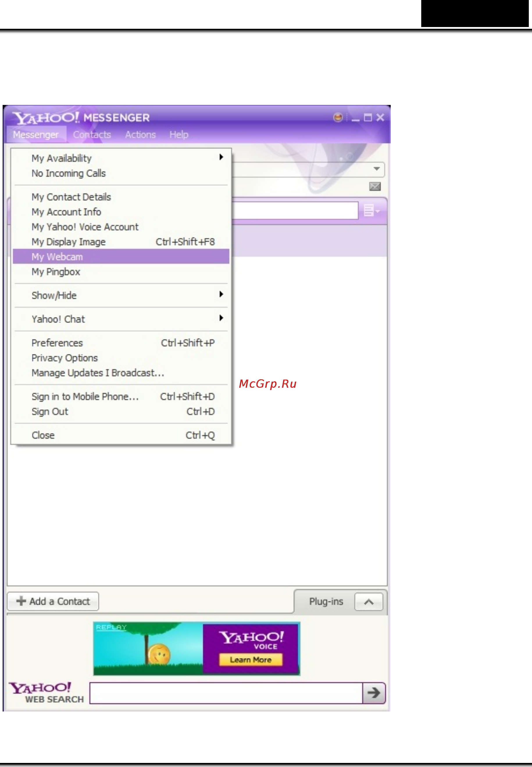Image resolution: width=532 pixels, height=767 pixels.
Task: Open My Yahoo! Voice Account
Action: point(121,227)
